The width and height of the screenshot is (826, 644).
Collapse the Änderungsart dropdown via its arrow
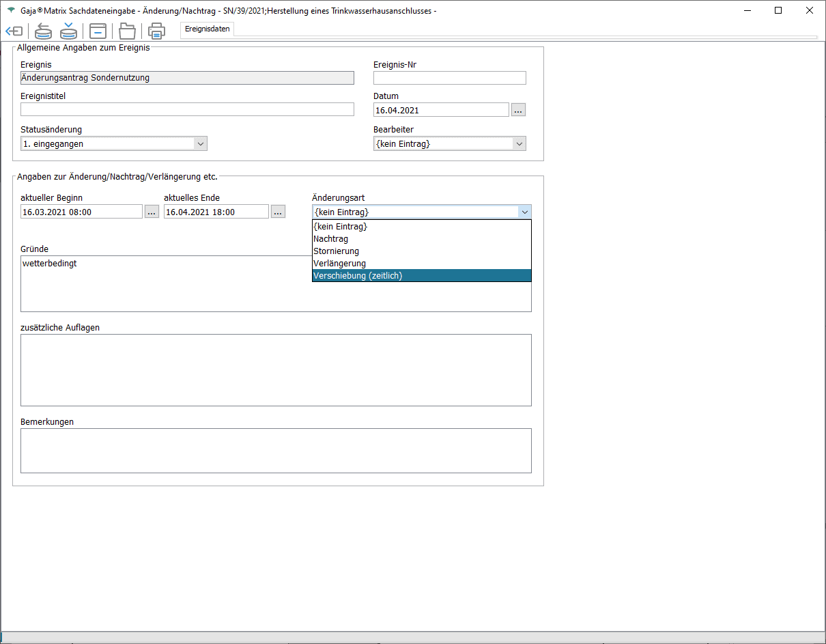[x=524, y=212]
